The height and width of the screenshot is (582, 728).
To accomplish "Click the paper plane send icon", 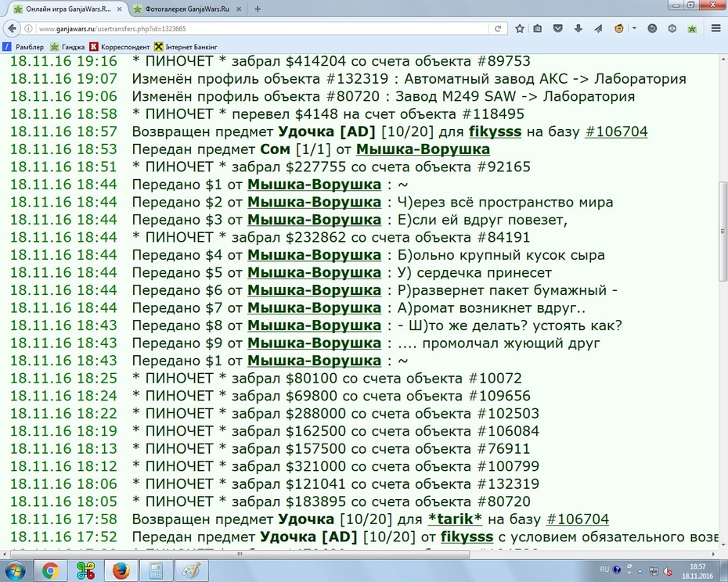I will pyautogui.click(x=598, y=29).
